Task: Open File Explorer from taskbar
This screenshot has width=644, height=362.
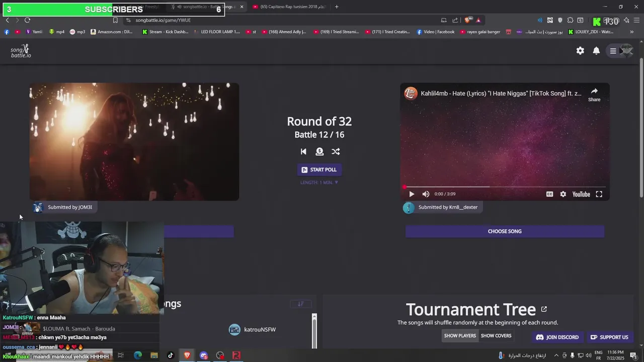Action: [x=154, y=355]
